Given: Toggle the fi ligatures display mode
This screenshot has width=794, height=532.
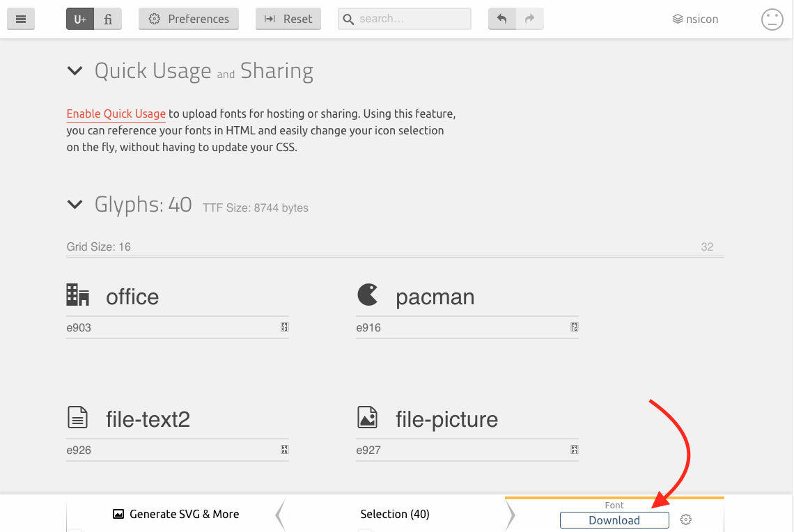Looking at the screenshot, I should point(108,19).
